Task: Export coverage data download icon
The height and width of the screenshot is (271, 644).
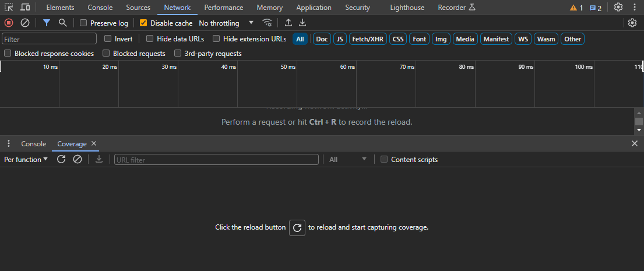Action: coord(98,159)
